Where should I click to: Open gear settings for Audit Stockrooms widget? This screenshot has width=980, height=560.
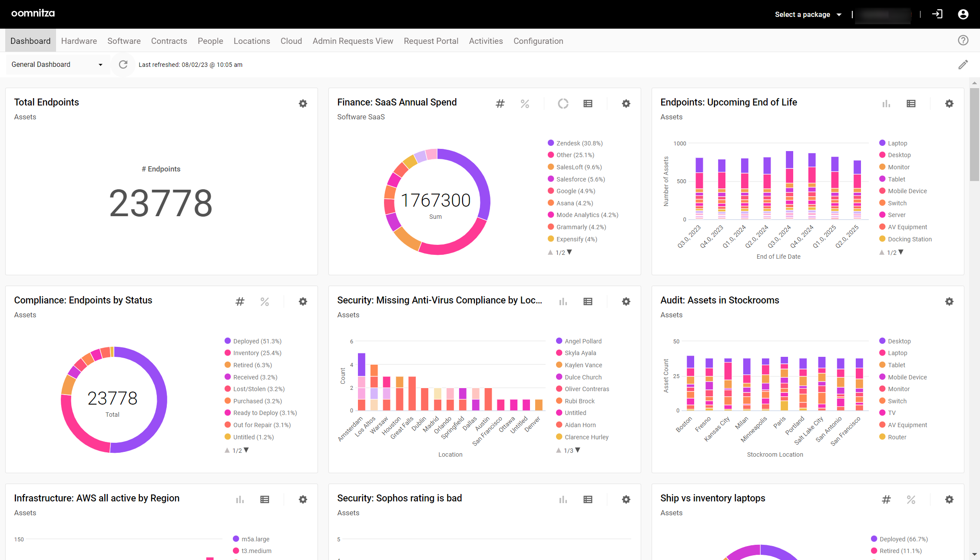tap(949, 302)
